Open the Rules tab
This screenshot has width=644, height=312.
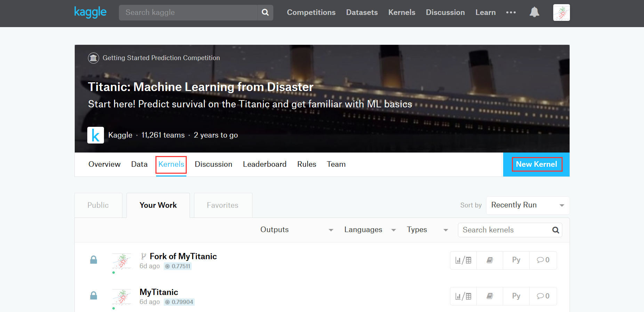[307, 164]
